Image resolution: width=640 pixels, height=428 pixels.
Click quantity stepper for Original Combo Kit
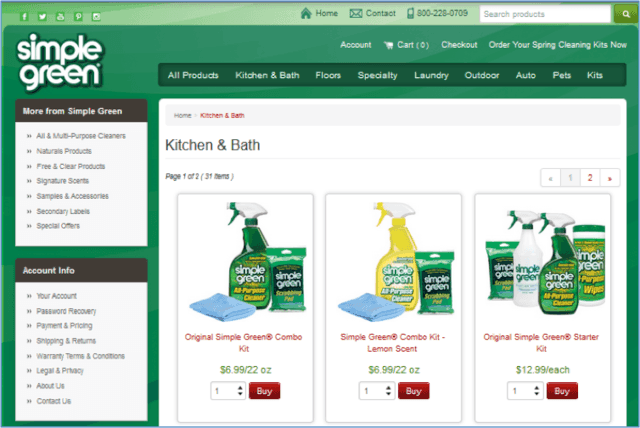(240, 391)
